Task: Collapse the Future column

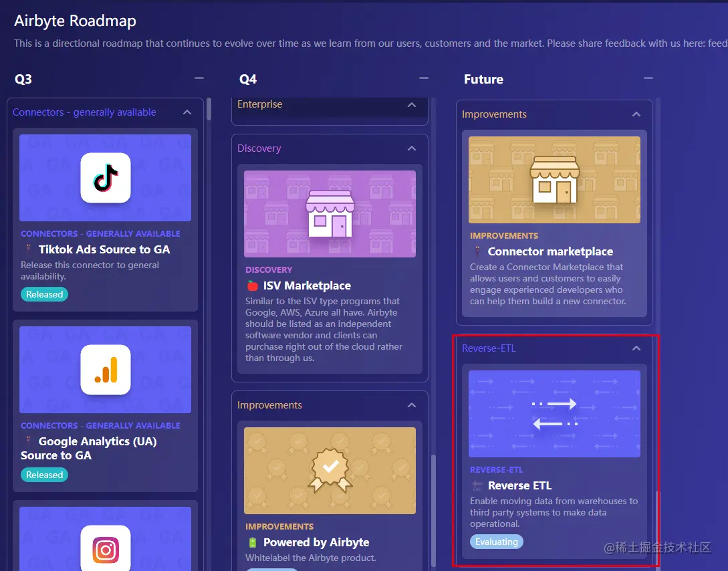Action: click(648, 78)
